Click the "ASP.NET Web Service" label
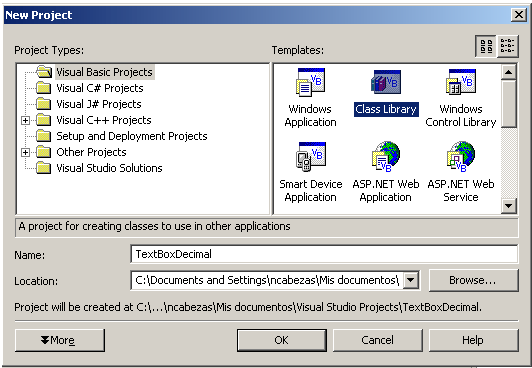 461,191
